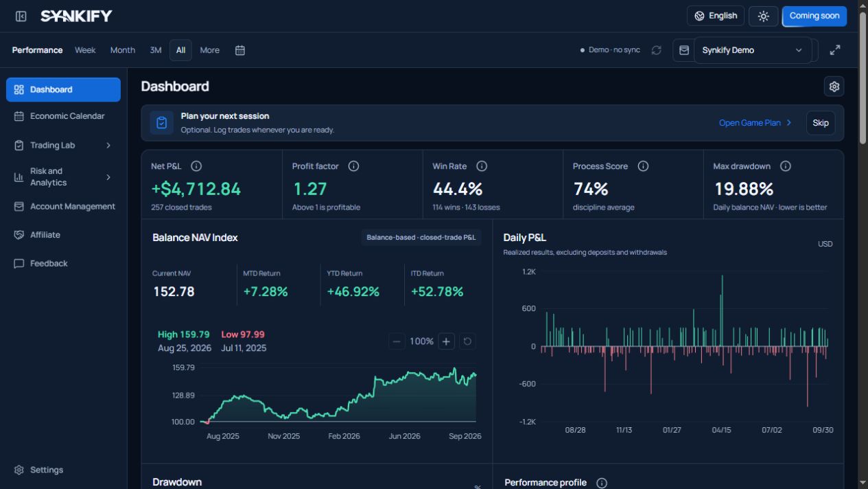Skip the session plan banner

tap(821, 123)
